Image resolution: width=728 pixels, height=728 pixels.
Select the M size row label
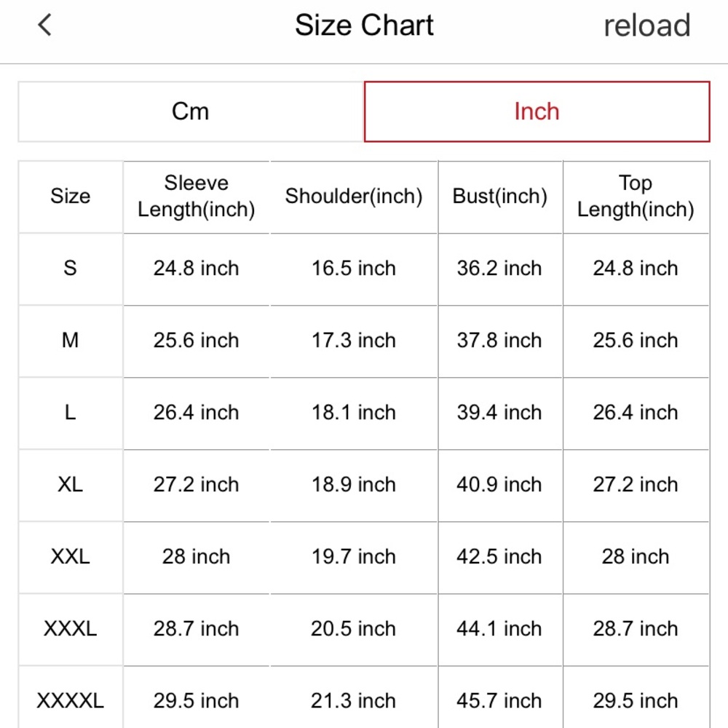tap(71, 341)
